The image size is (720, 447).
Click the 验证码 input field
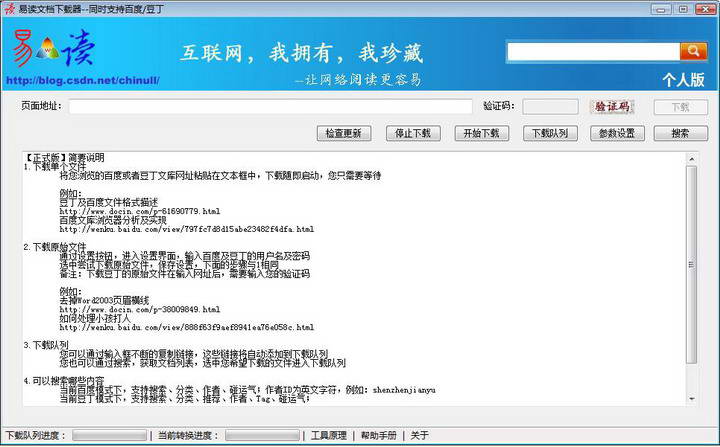point(550,107)
